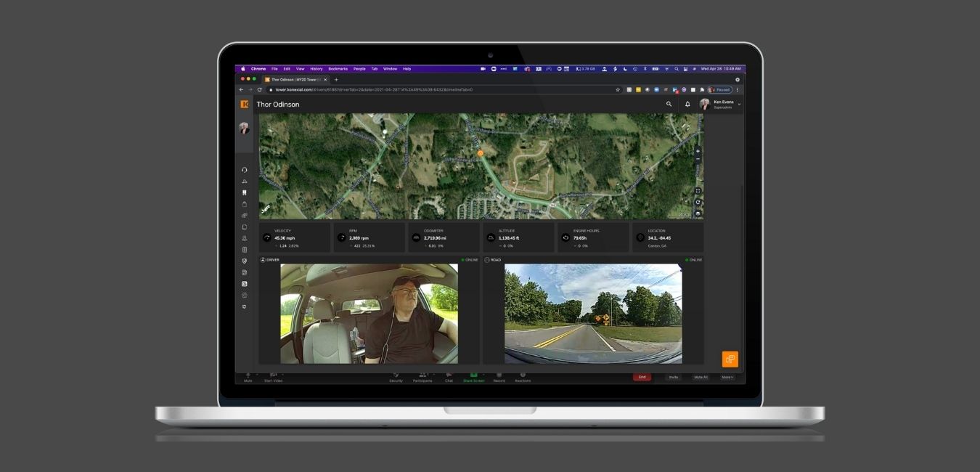Image resolution: width=980 pixels, height=472 pixels.
Task: Open the document icon in sidebar
Action: click(x=245, y=227)
